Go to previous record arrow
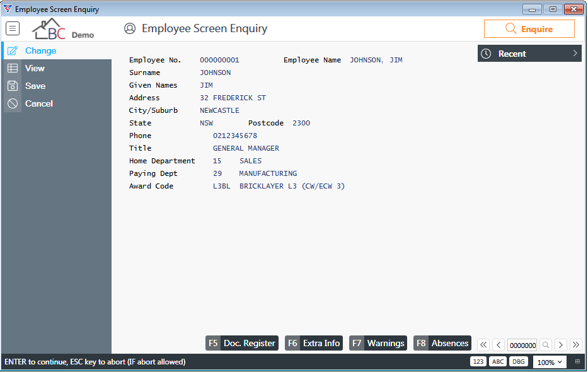588x372 pixels. pos(499,345)
